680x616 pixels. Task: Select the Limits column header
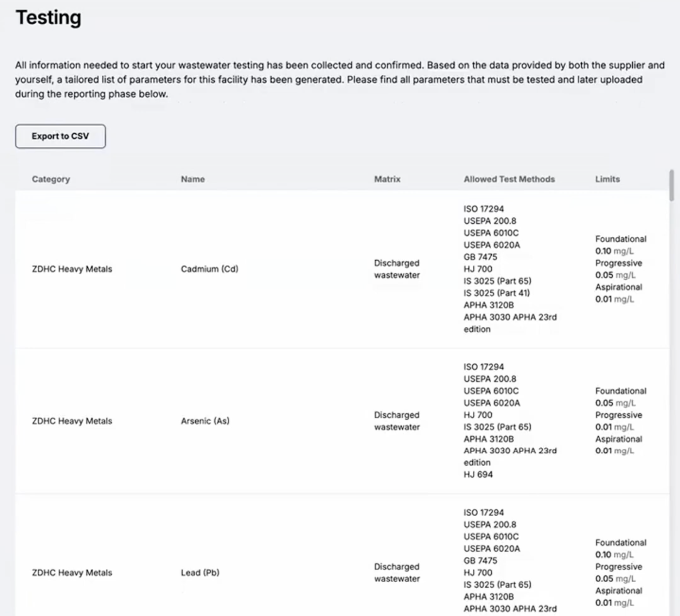tap(608, 179)
